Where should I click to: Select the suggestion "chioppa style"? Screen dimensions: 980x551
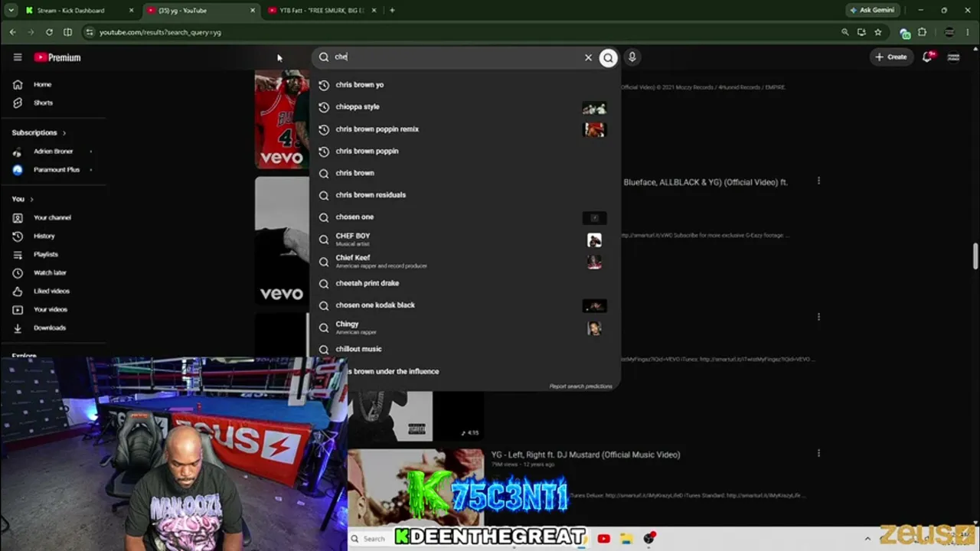[x=465, y=107]
